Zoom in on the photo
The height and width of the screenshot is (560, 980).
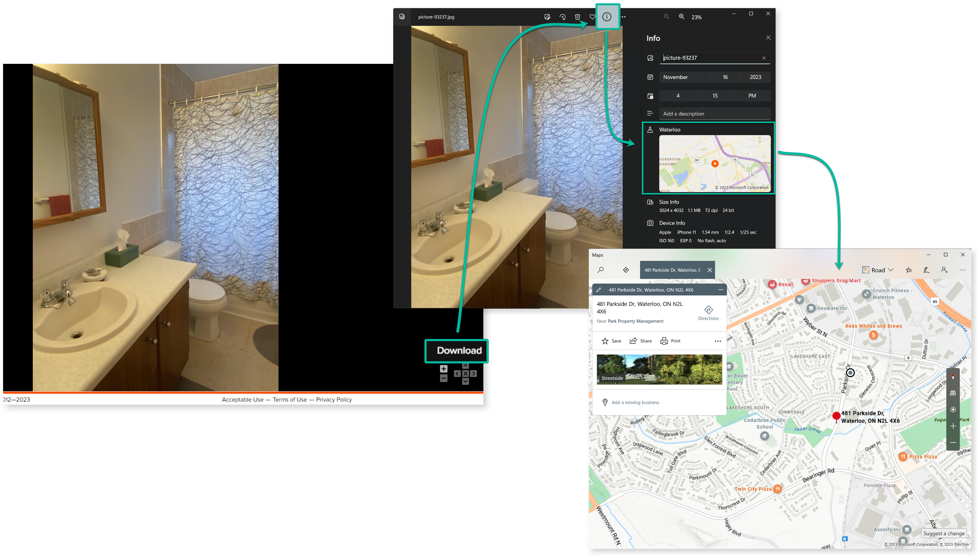click(x=681, y=16)
